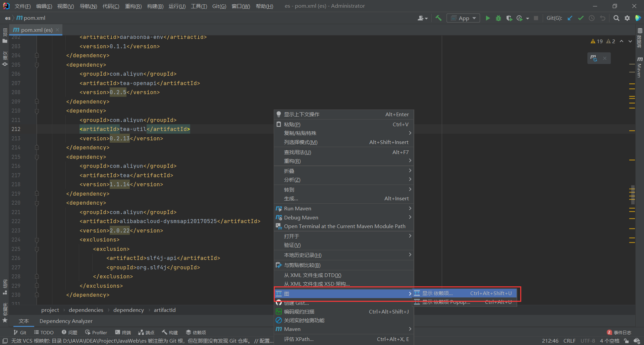Expand the 重构(R) context submenu
644x345 pixels.
pyautogui.click(x=344, y=161)
